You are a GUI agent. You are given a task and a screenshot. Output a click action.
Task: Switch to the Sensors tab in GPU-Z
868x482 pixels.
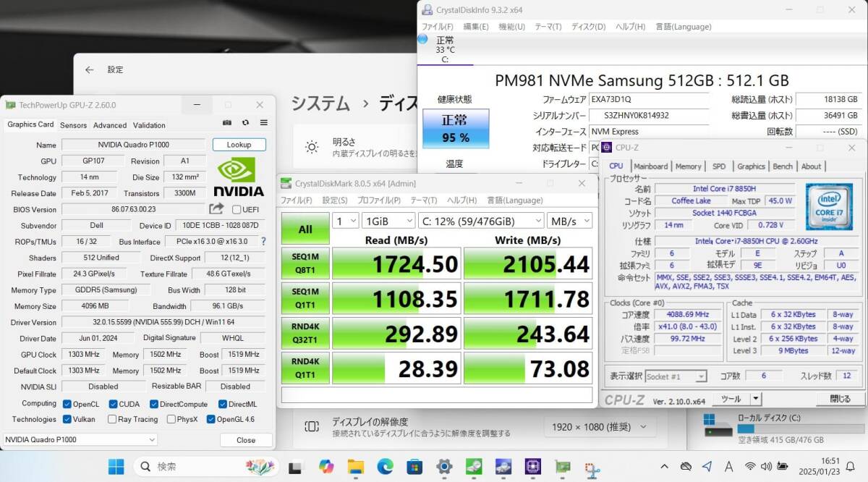tap(73, 125)
